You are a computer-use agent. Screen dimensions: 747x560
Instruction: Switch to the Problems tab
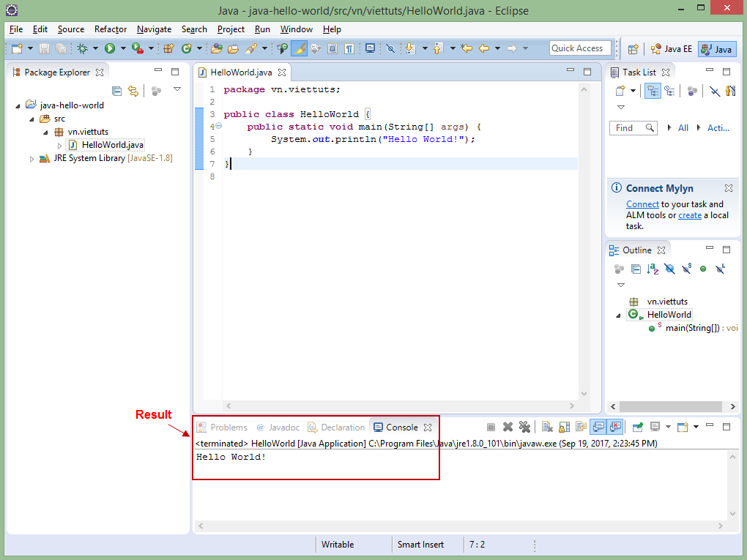222,428
